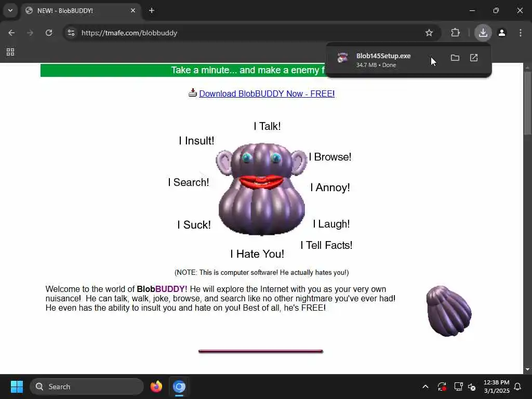This screenshot has width=532, height=399.
Task: Open the profile avatar menu
Action: [x=502, y=33]
